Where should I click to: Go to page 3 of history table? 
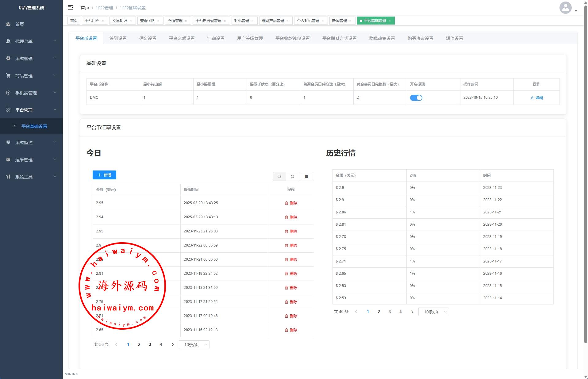point(390,312)
